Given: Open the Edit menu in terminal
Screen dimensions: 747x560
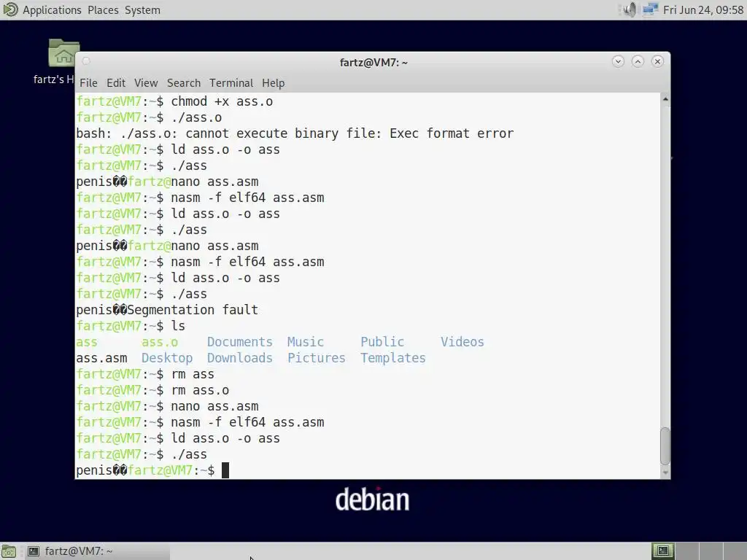Looking at the screenshot, I should point(116,83).
